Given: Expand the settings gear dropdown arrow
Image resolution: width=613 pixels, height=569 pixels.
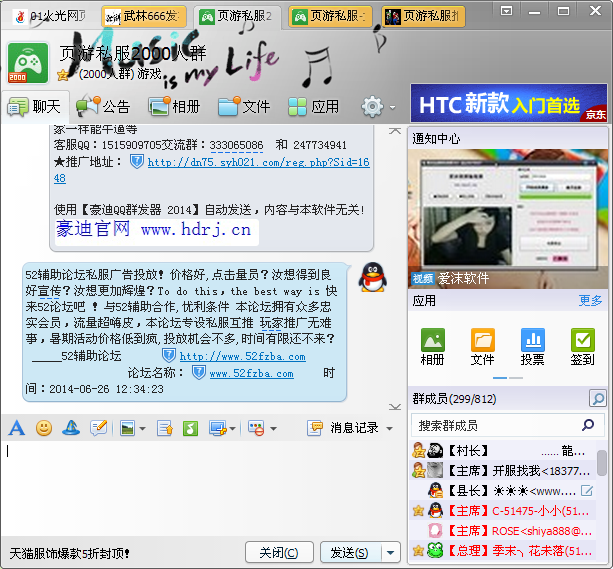Looking at the screenshot, I should click(392, 107).
